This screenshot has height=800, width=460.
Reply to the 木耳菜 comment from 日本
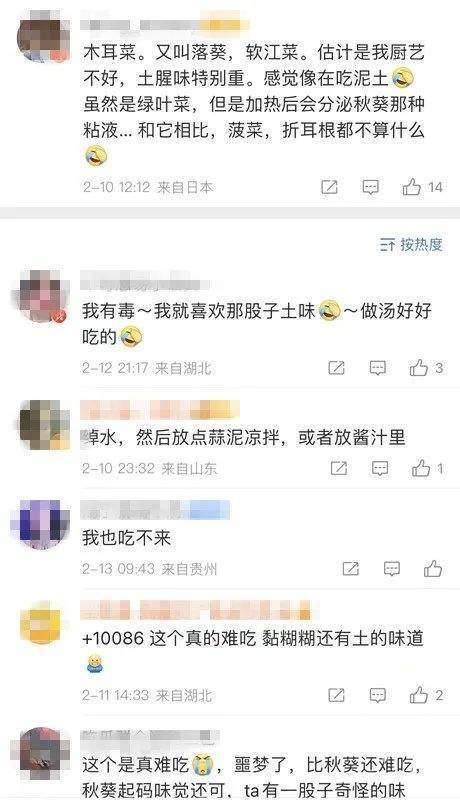coord(371,187)
